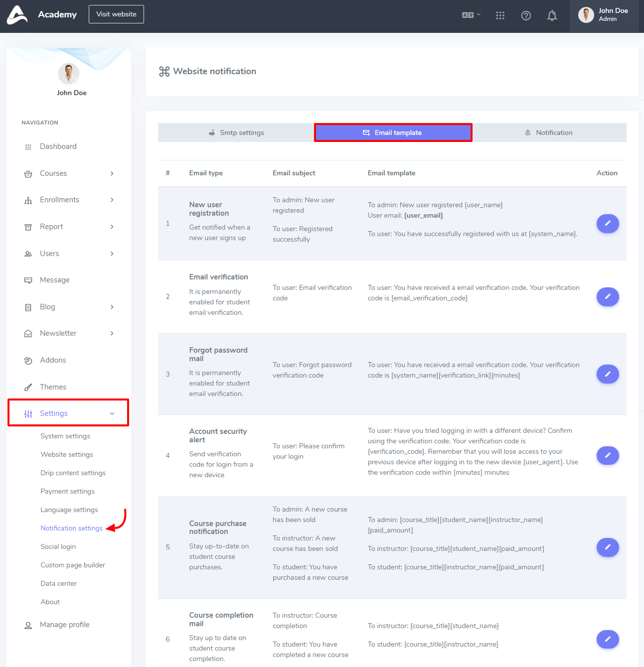Go to Dashboard in the sidebar
The height and width of the screenshot is (667, 644).
[58, 146]
